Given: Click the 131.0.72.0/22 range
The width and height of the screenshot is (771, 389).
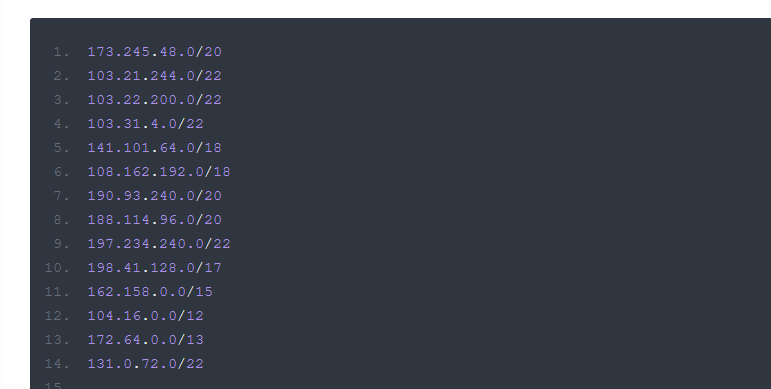Looking at the screenshot, I should pos(146,364).
